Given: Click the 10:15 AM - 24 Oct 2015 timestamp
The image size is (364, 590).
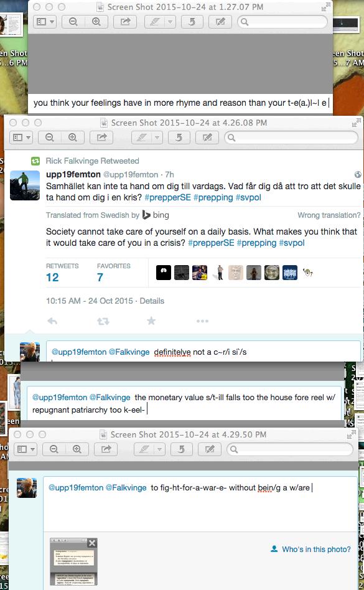Looking at the screenshot, I should click(x=90, y=301).
